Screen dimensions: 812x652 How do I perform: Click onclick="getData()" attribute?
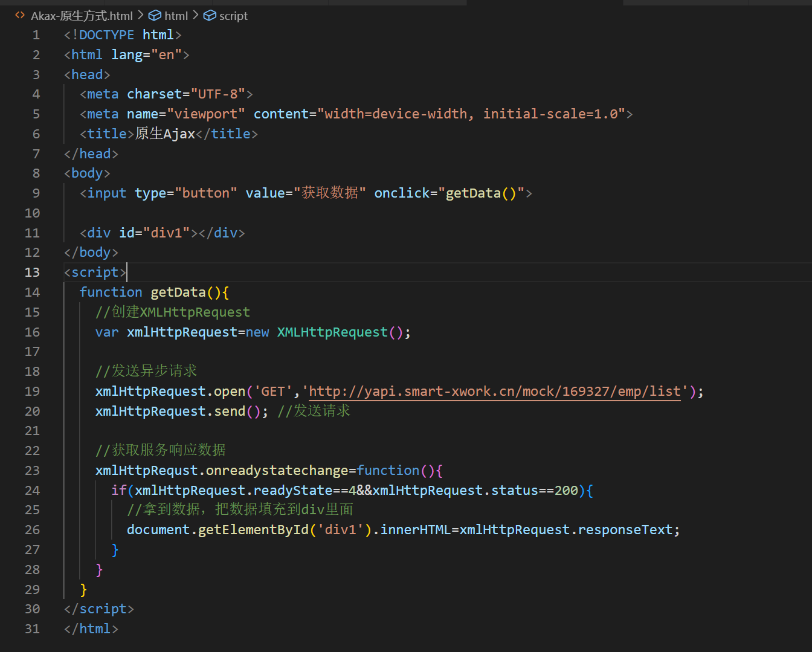449,193
